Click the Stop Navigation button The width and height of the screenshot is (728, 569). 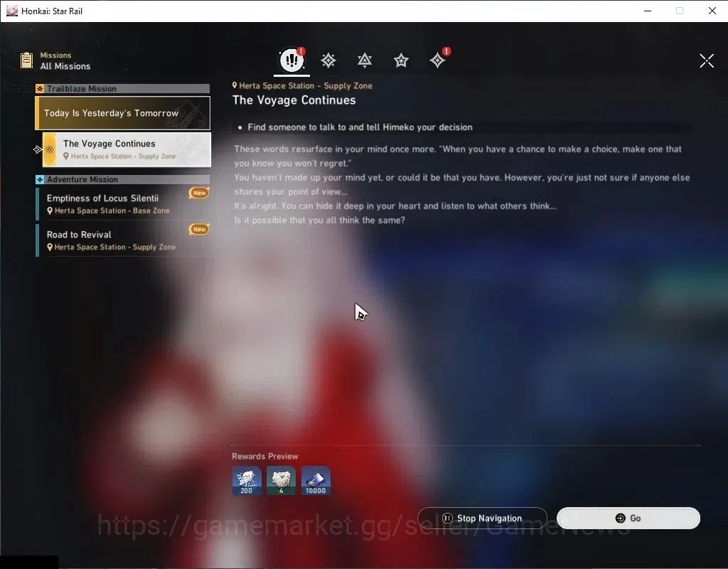pyautogui.click(x=483, y=518)
